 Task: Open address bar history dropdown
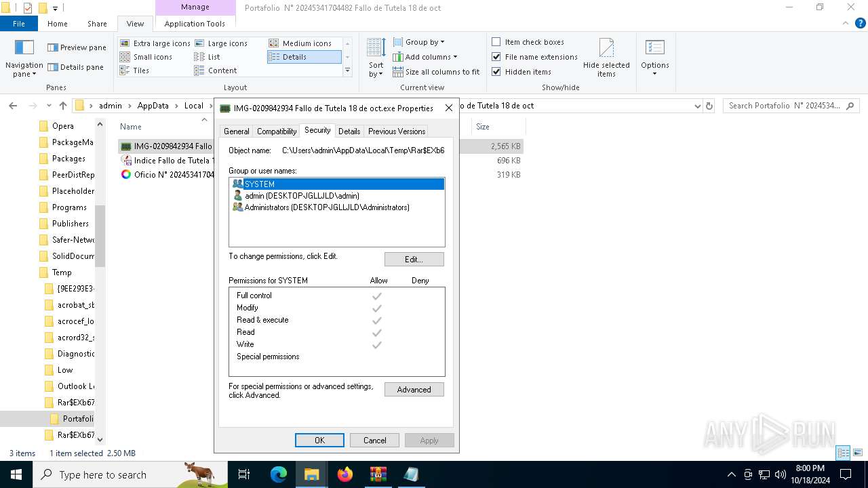pyautogui.click(x=697, y=106)
